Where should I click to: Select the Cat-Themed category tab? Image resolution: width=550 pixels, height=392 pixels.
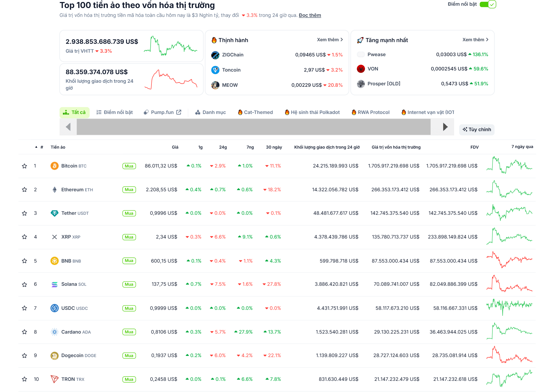[255, 112]
